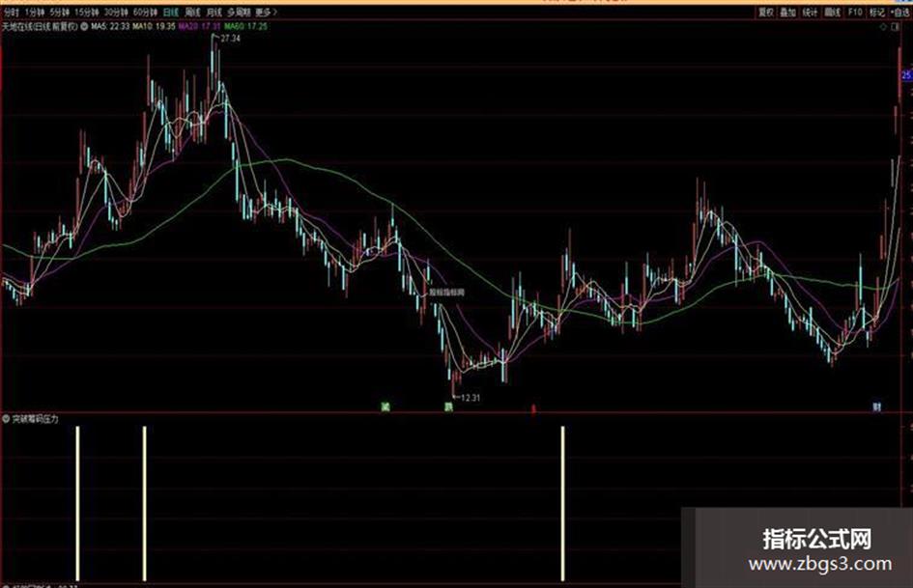
Task: Open the 统计 statistics tool
Action: [810, 13]
